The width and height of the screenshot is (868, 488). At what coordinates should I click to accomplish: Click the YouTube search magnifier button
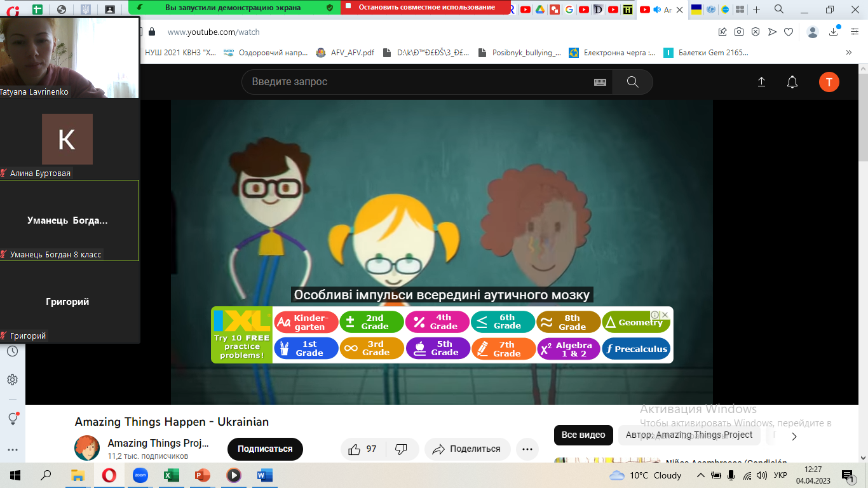coord(632,82)
